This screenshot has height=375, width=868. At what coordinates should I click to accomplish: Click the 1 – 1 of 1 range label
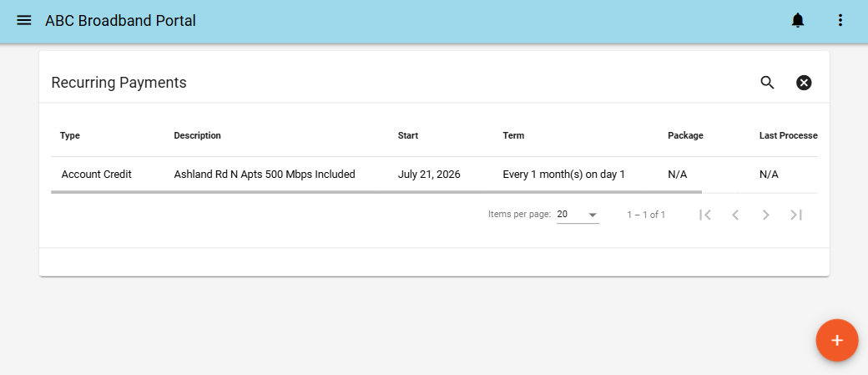[646, 215]
